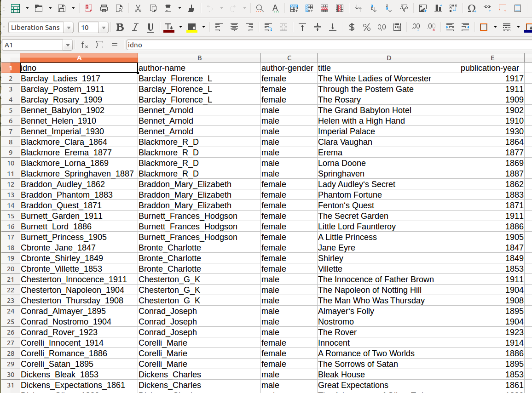Open the Special Character omega icon
This screenshot has width=532, height=393.
(472, 8)
